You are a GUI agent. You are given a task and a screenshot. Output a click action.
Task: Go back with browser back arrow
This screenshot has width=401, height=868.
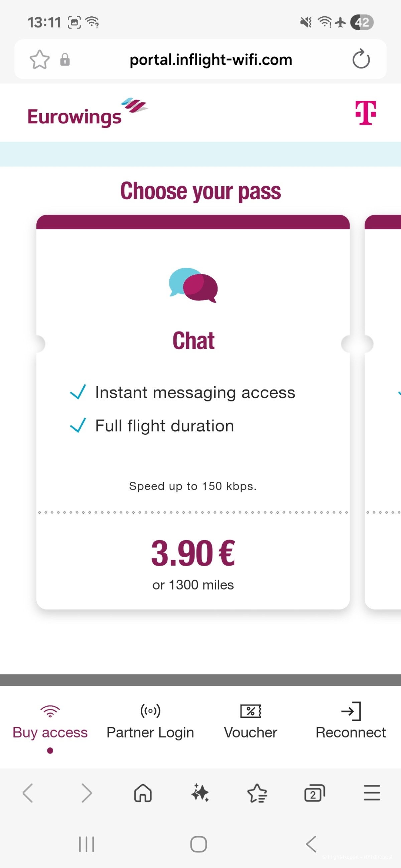[x=28, y=793]
